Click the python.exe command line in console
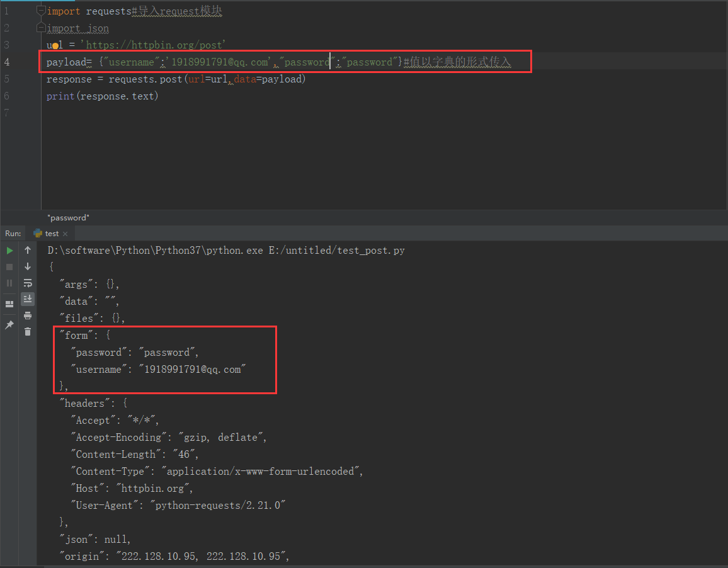 click(x=226, y=251)
